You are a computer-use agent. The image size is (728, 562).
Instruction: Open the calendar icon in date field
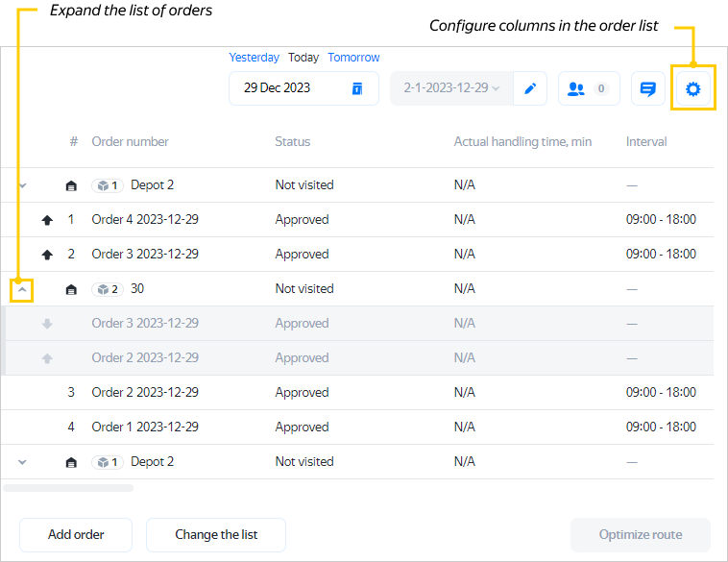click(x=357, y=88)
